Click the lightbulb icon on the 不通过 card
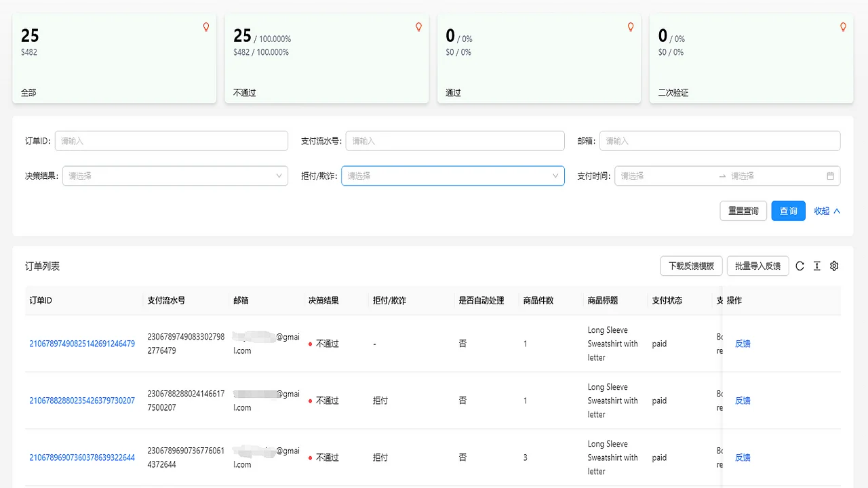This screenshot has width=868, height=488. [x=418, y=27]
